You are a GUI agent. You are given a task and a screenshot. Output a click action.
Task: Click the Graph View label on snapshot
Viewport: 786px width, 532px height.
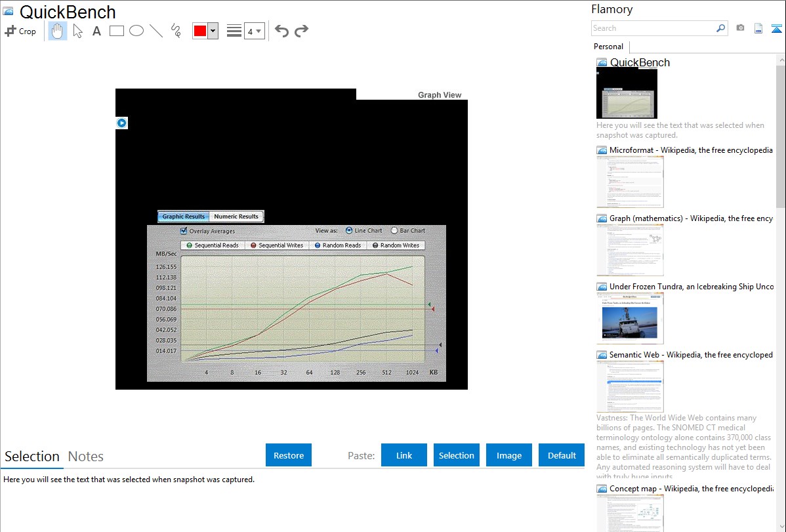tap(439, 94)
